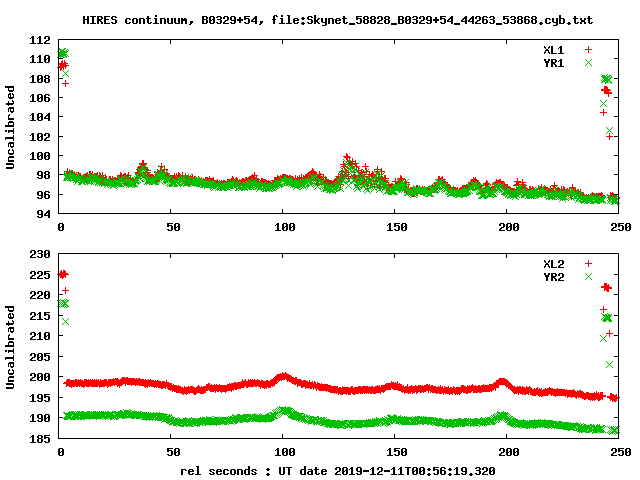Select the YR1 legend label

tap(553, 63)
